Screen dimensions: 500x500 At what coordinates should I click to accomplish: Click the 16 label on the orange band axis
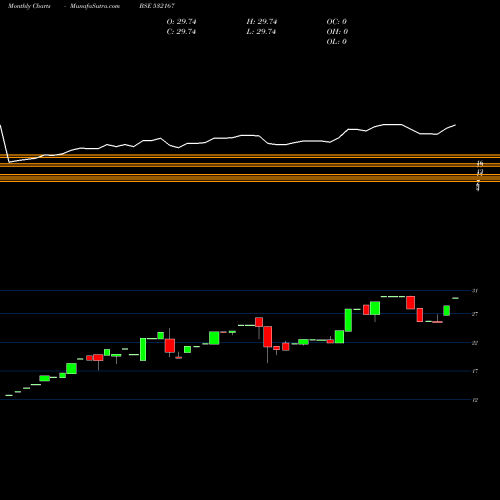point(480,163)
